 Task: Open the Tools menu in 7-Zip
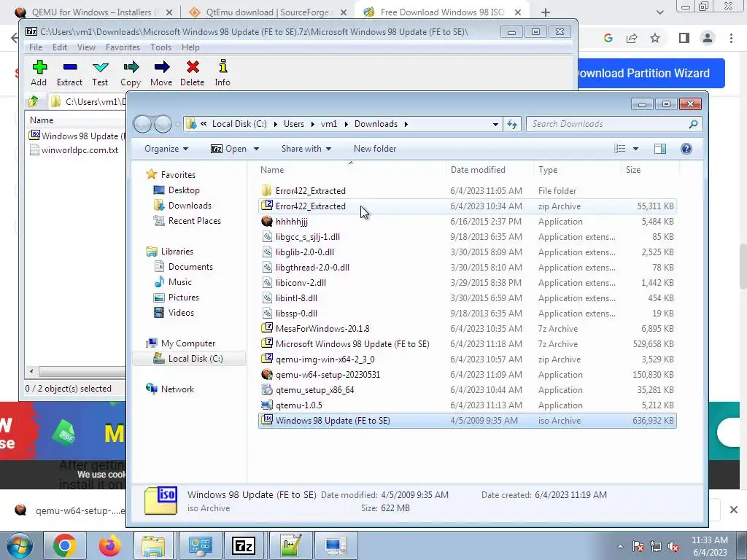point(160,47)
